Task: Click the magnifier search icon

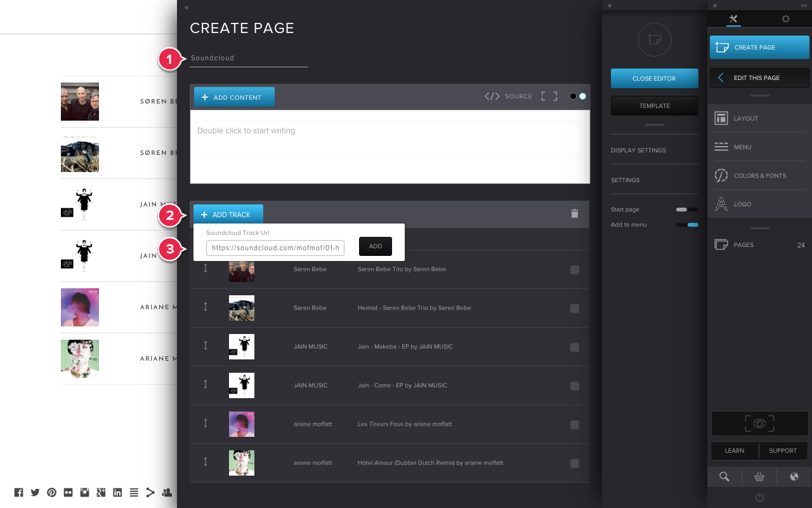Action: tap(724, 477)
